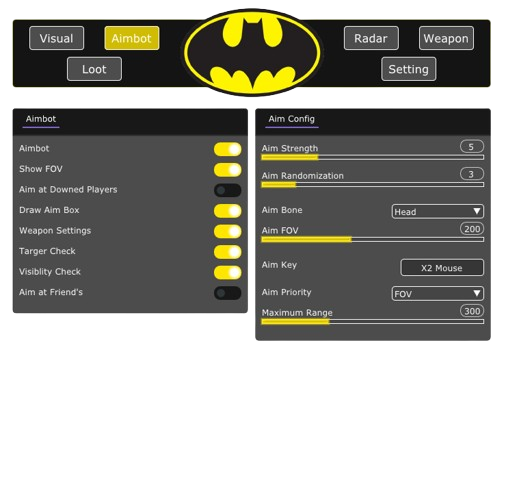Turn off Weapon Settings toggle

coord(228,231)
